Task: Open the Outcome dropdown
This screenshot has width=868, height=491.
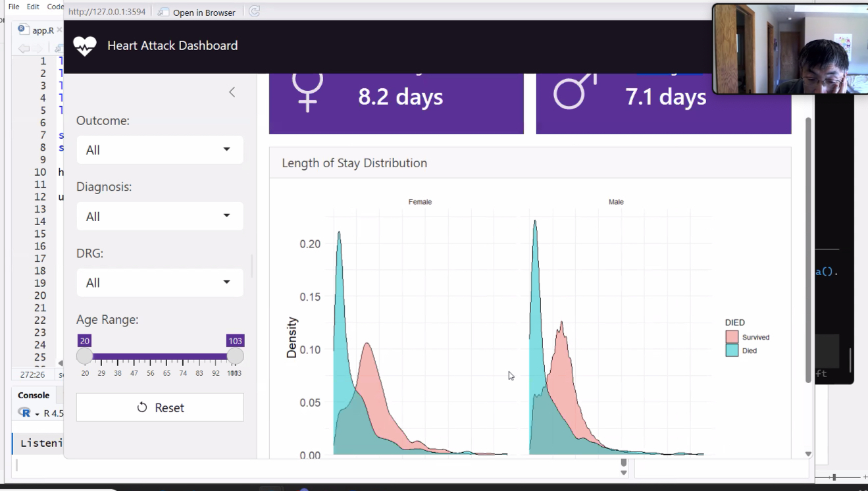Action: 160,150
